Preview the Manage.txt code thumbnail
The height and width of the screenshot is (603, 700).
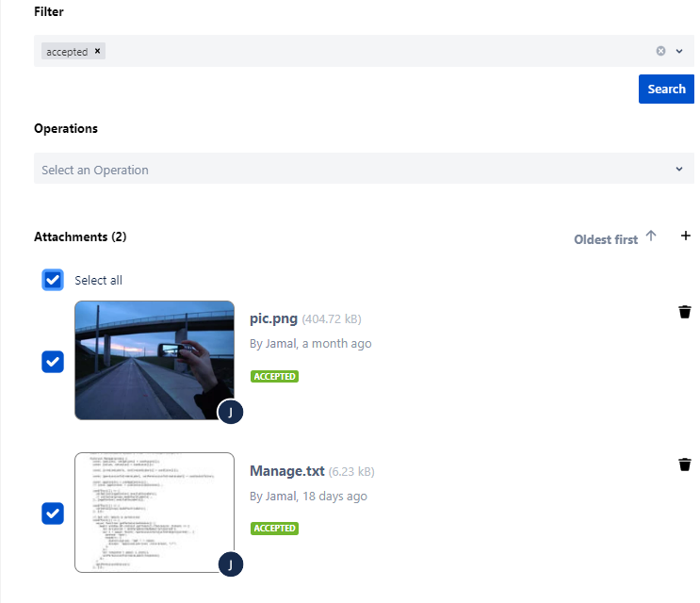click(x=155, y=512)
